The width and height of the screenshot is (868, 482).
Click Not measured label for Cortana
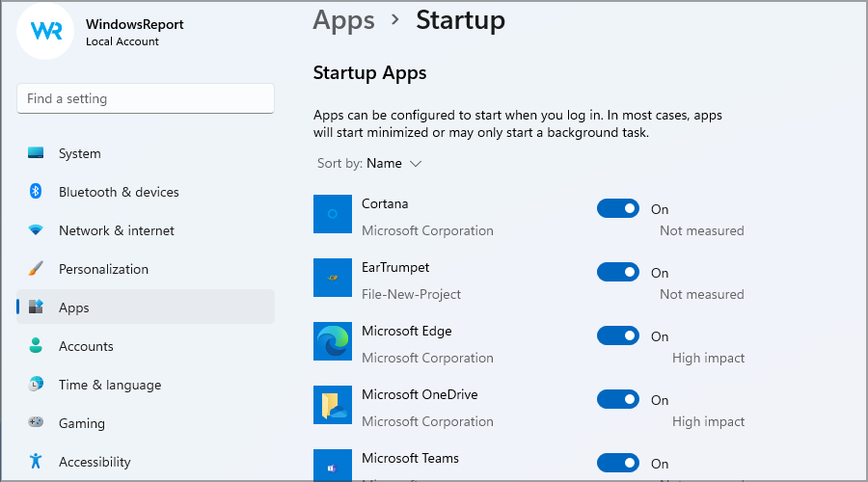click(x=701, y=230)
